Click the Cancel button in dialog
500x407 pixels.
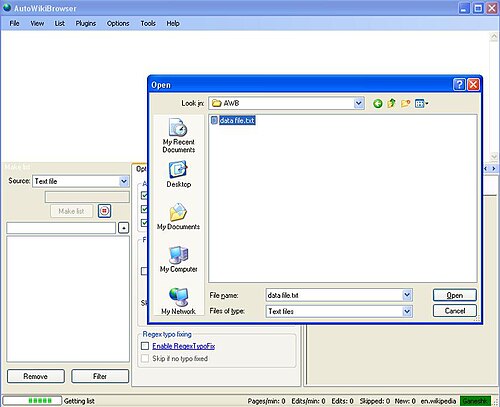click(x=455, y=311)
